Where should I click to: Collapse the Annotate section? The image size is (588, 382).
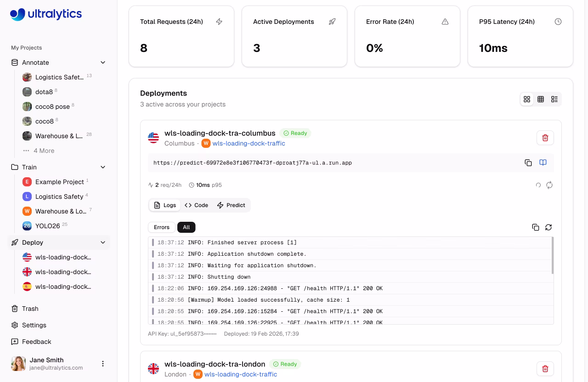tap(103, 62)
